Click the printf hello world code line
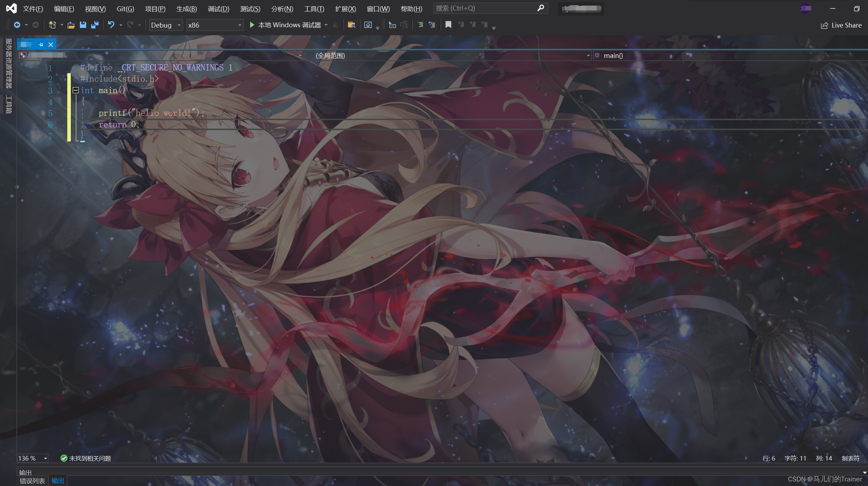 (x=151, y=113)
